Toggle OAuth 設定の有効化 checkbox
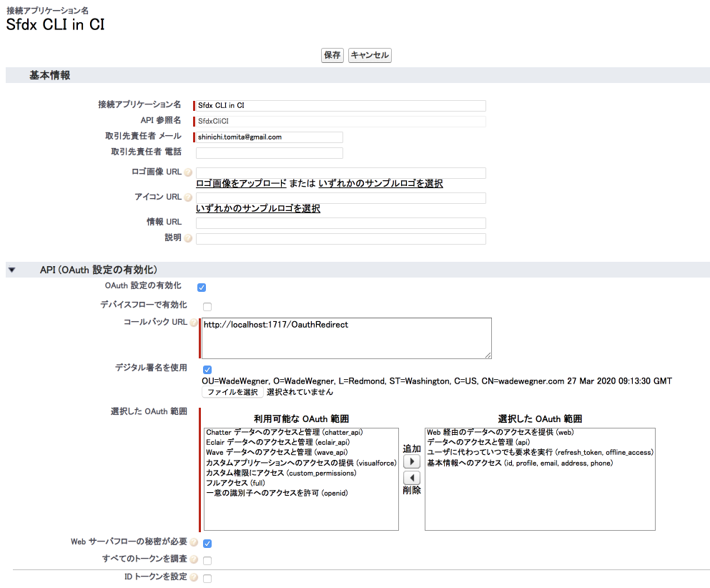Viewport: 710px width, 588px height. click(202, 288)
